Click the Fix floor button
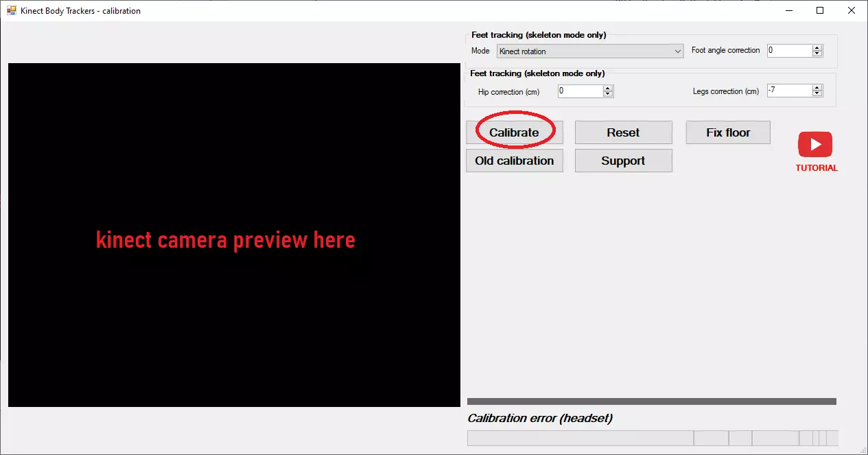This screenshot has width=868, height=455. click(728, 132)
